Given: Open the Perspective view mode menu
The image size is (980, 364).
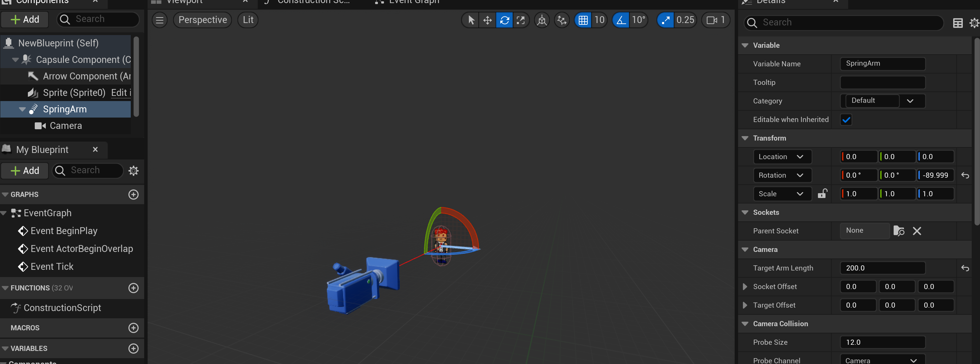Looking at the screenshot, I should click(202, 20).
